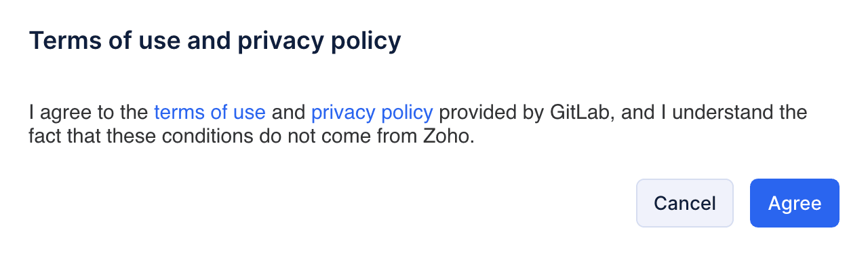Confirm agreement to terms and privacy policy
The image size is (868, 254).
coord(794,203)
